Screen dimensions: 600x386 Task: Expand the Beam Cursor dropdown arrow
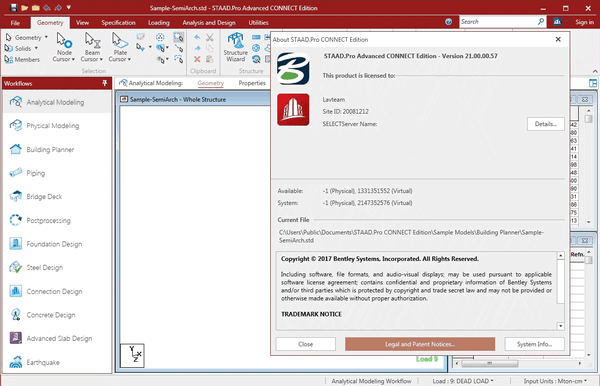coord(101,59)
